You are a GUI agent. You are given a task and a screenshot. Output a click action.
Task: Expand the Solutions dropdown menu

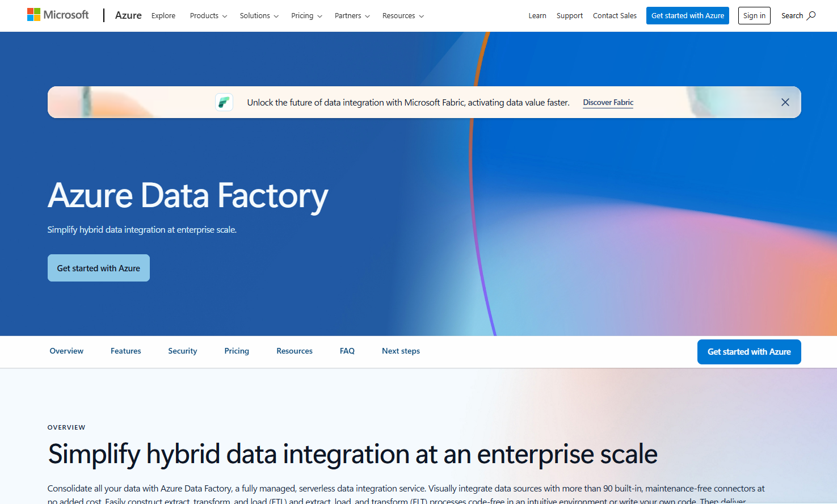(259, 16)
